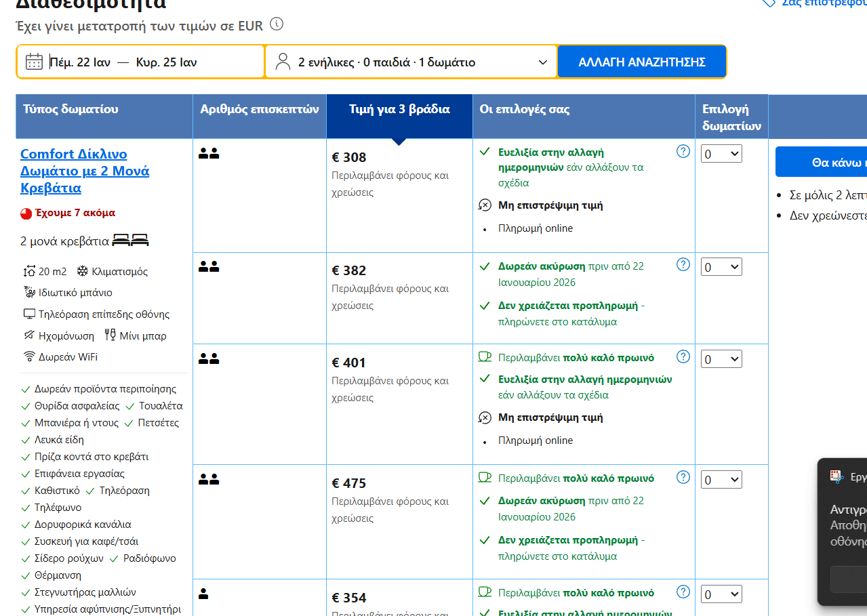867x616 pixels.
Task: Open room quantity dropdown for €475 rate
Action: coord(721,480)
